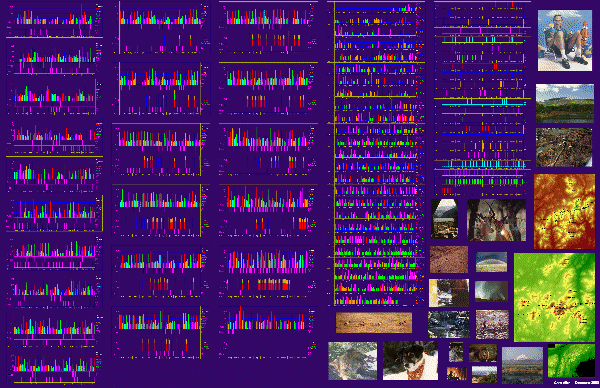Viewport: 600px width, 388px height.
Task: Select the rainbow over plains photo
Action: tap(491, 262)
